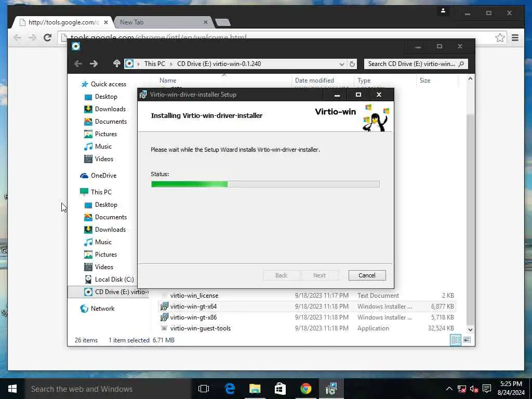
Task: Open the network status tray icon
Action: point(461,389)
